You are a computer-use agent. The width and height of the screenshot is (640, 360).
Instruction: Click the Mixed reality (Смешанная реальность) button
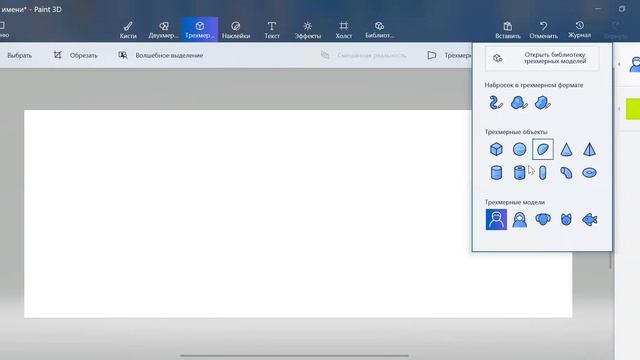click(363, 55)
